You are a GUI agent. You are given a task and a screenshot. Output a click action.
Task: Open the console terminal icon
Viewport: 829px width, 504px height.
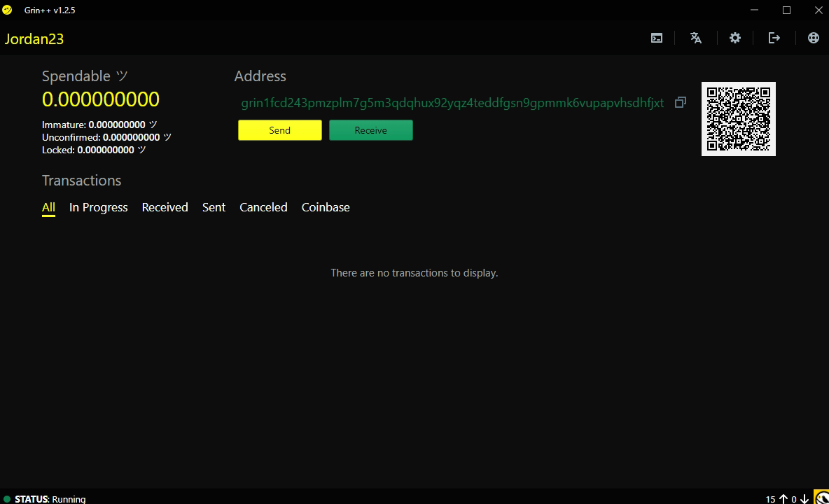(657, 38)
